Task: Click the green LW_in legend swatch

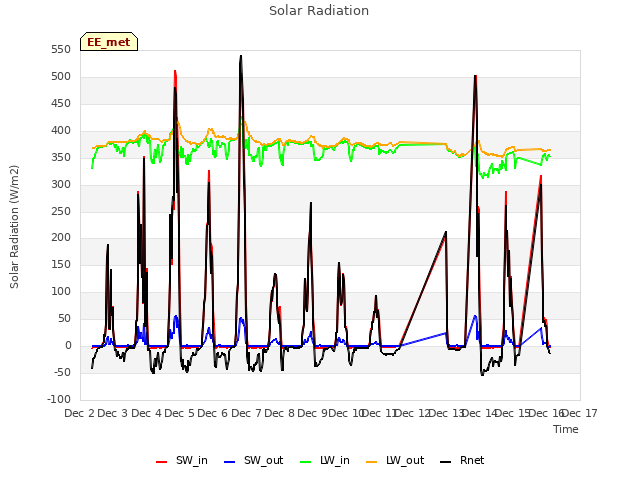Action: click(306, 462)
